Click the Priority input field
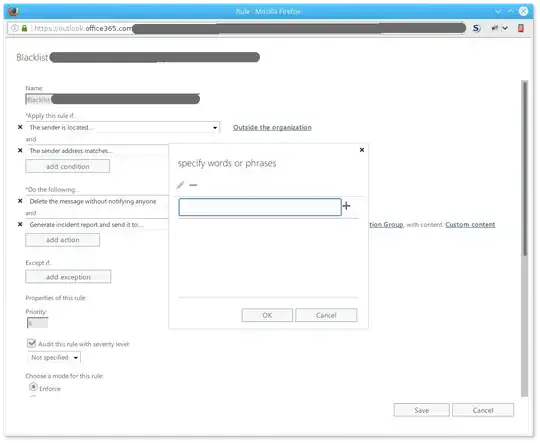 37,323
